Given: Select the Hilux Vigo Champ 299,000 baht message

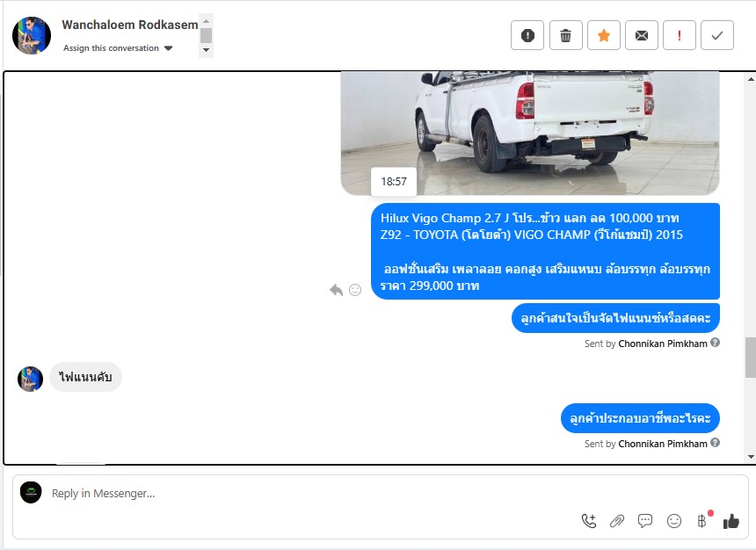Looking at the screenshot, I should click(545, 251).
